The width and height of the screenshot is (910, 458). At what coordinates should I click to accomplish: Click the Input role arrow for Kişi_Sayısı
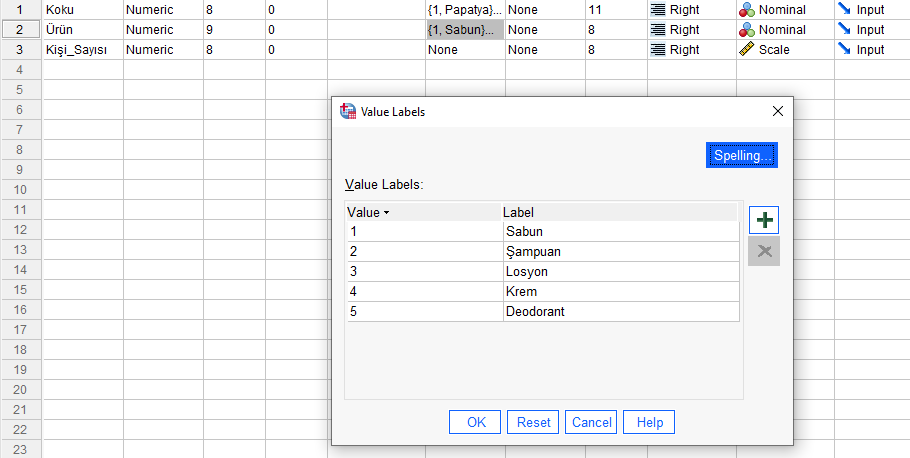(x=845, y=50)
